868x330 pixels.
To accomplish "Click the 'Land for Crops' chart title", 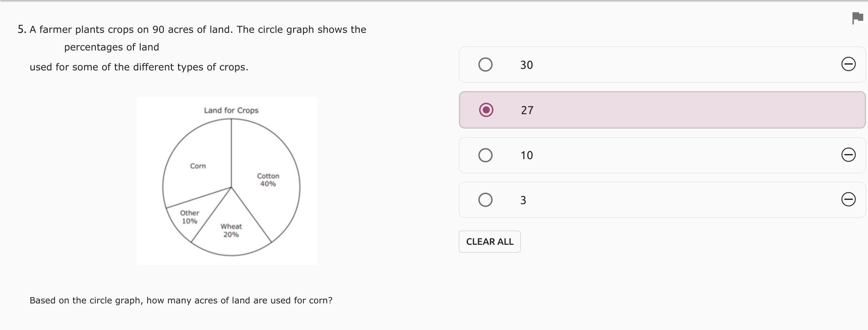I will [x=231, y=110].
